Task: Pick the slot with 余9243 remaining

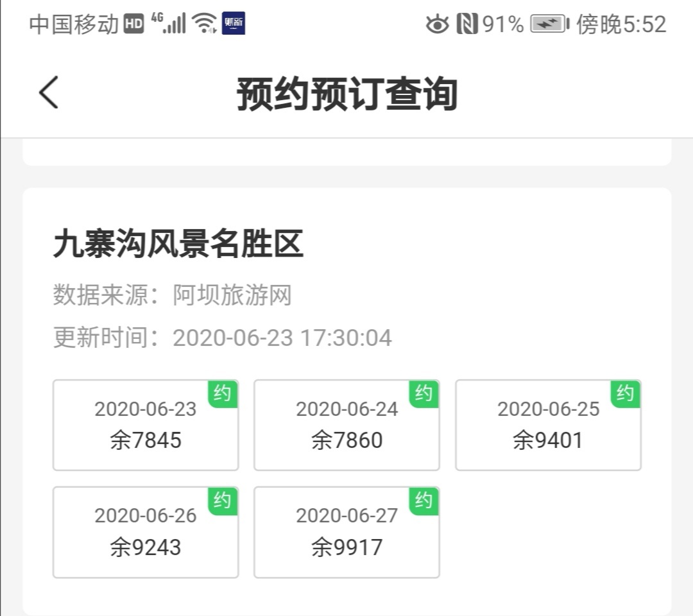Action: click(146, 533)
